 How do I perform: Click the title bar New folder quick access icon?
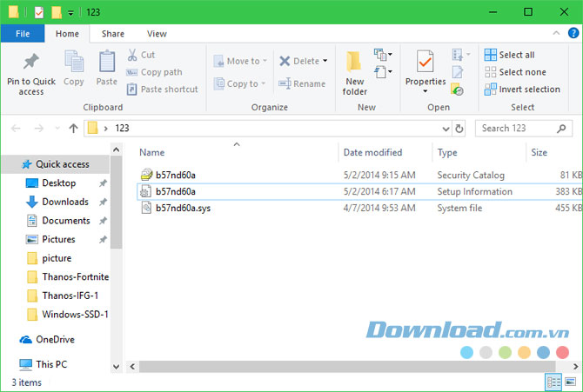tap(57, 12)
